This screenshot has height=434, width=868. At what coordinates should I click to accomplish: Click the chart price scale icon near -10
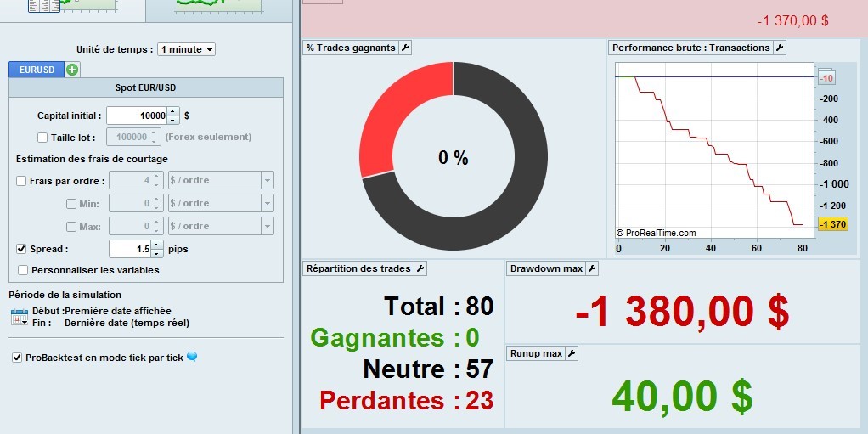coord(826,77)
